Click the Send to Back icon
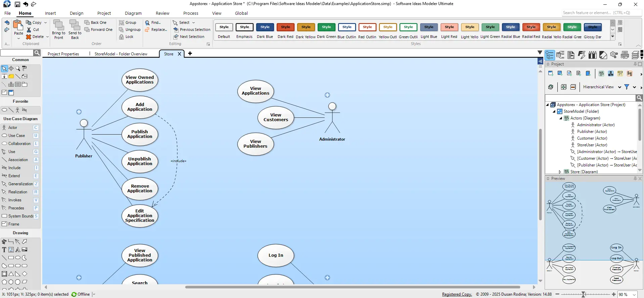This screenshot has height=298, width=644. (x=75, y=25)
